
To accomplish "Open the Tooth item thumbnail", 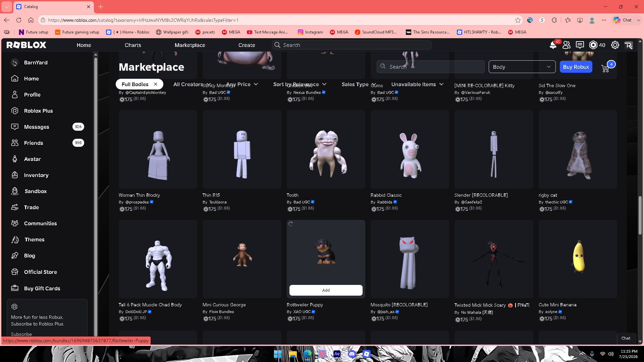I will 326,149.
